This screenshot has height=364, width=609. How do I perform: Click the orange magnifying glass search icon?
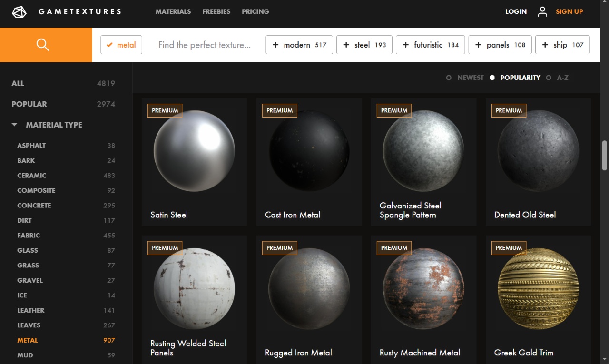point(43,44)
